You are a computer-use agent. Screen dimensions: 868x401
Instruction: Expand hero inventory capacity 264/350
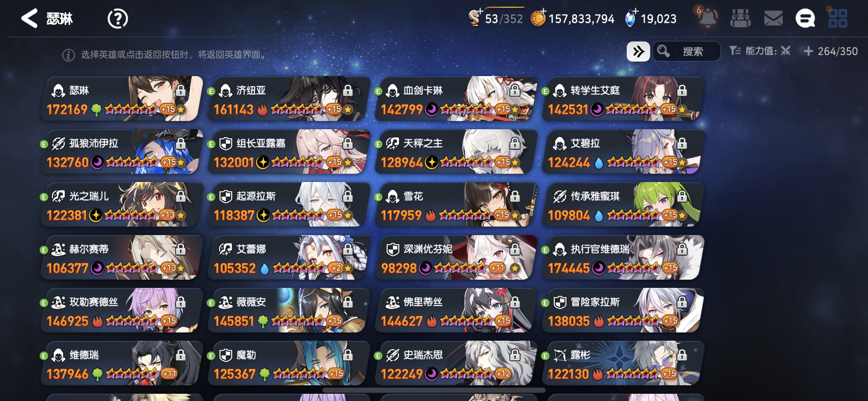pos(831,51)
